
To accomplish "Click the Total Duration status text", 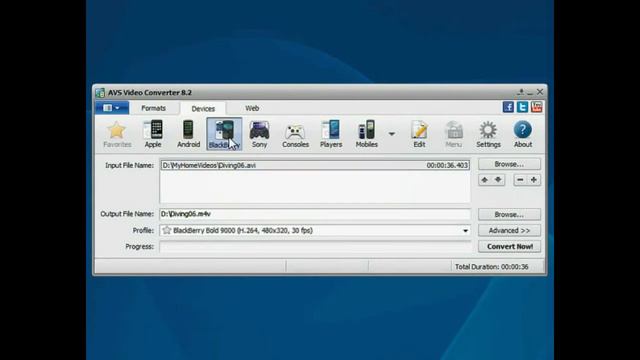I will tap(491, 267).
